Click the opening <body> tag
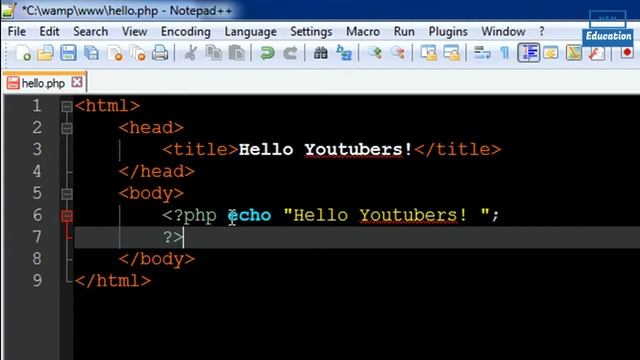 tap(151, 193)
